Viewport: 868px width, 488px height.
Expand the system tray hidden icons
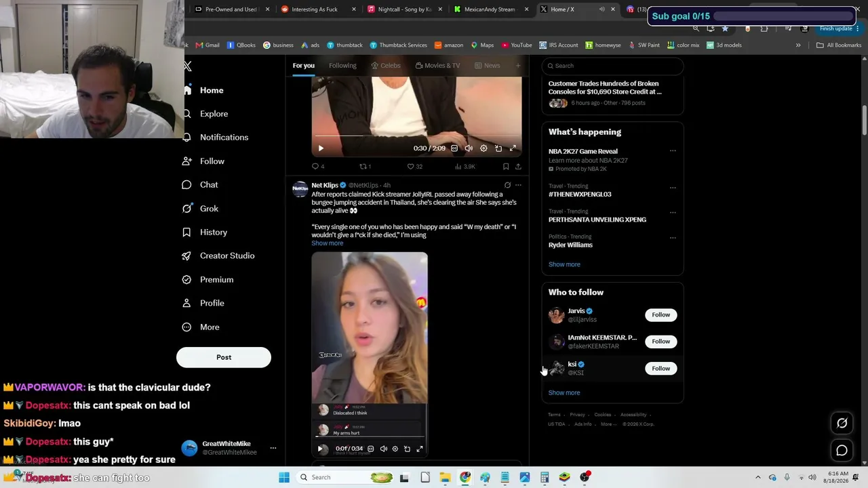[758, 477]
